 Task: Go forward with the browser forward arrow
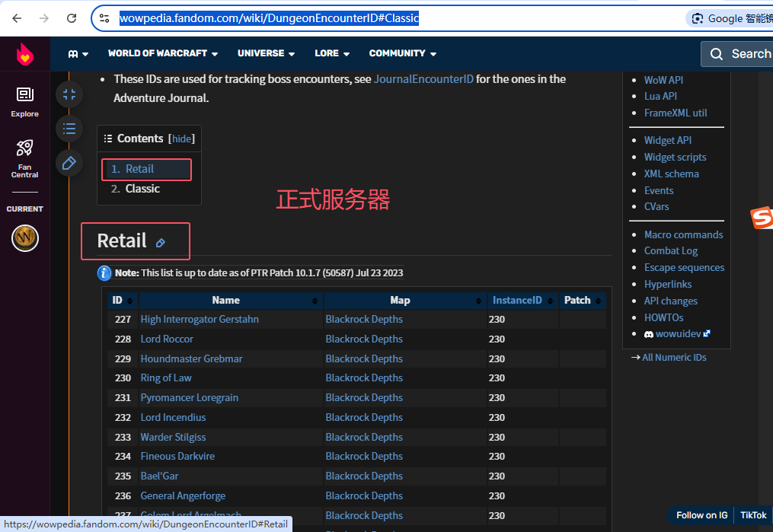44,18
